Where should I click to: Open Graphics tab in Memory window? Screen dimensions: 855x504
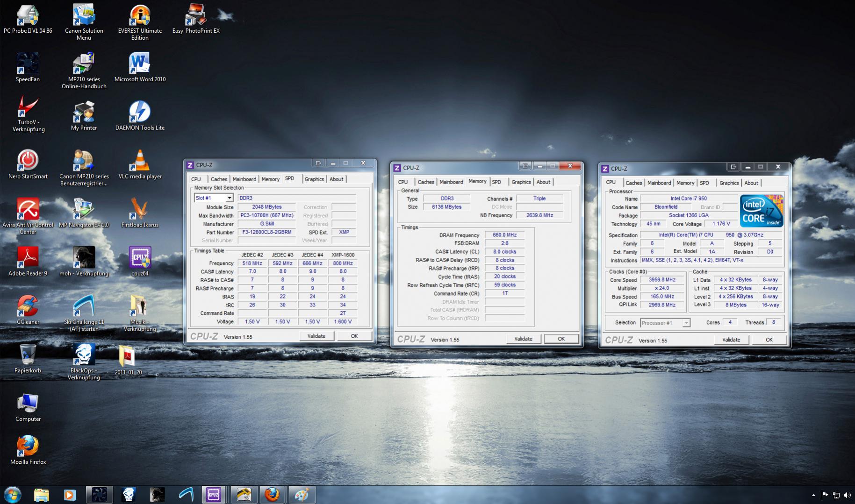click(x=521, y=182)
